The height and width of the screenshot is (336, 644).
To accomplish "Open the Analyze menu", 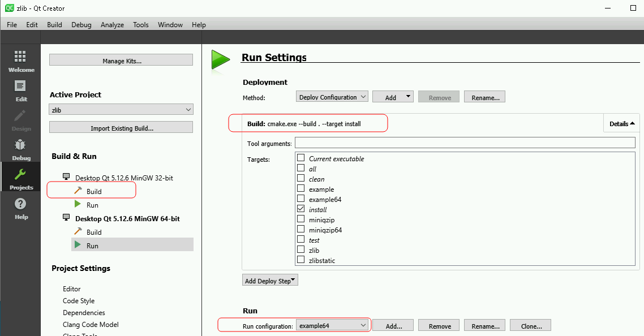I will (112, 25).
